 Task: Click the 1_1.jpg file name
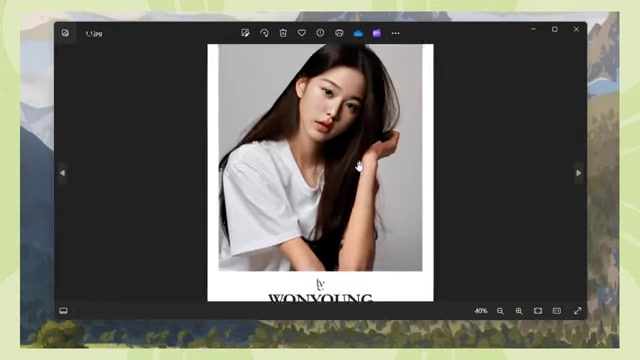click(x=94, y=33)
